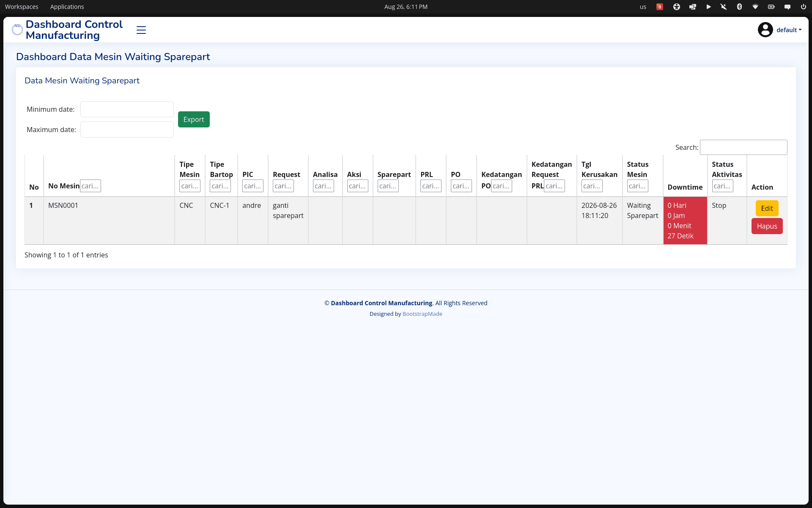Image resolution: width=812 pixels, height=508 pixels.
Task: Click the Tipe Mesin filter input
Action: tap(190, 186)
